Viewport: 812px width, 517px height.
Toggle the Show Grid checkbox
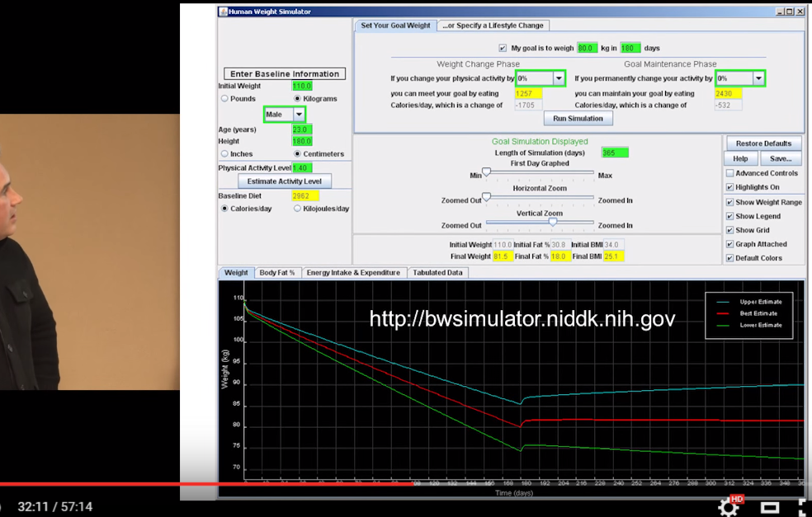[x=729, y=230]
